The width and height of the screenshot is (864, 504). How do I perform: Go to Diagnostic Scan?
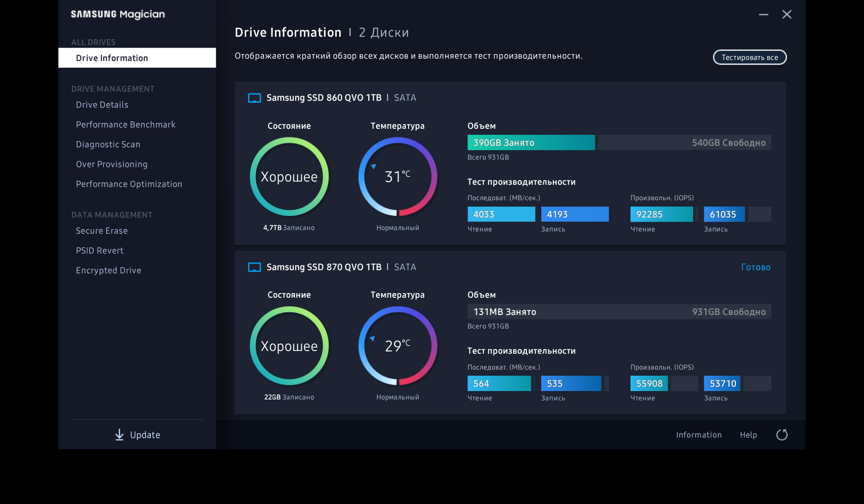108,145
